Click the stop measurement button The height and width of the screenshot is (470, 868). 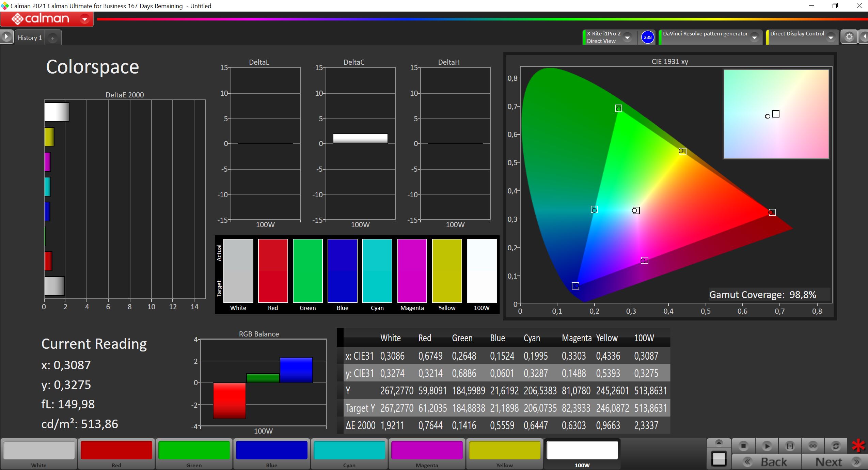[x=743, y=446]
